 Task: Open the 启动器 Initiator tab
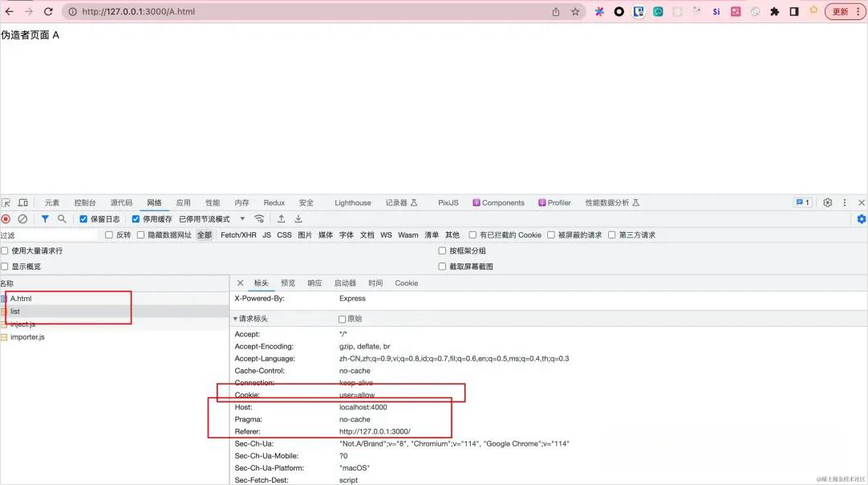pyautogui.click(x=345, y=283)
